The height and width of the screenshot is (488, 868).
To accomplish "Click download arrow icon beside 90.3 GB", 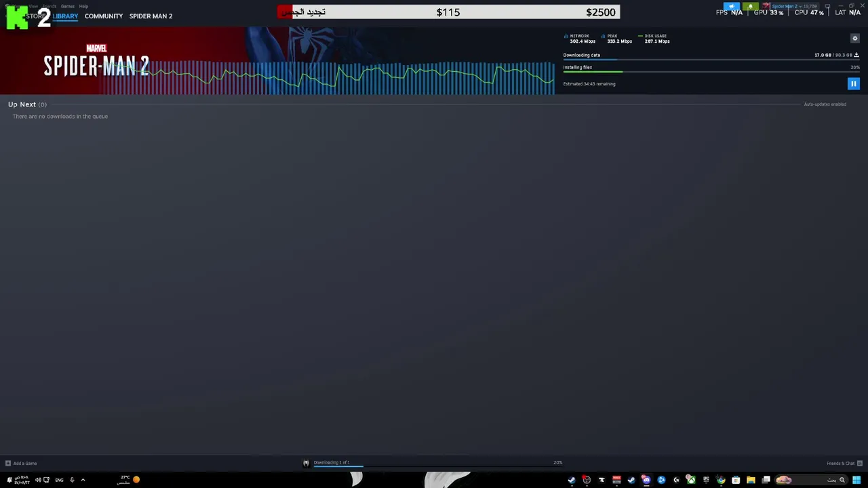I will pos(856,55).
